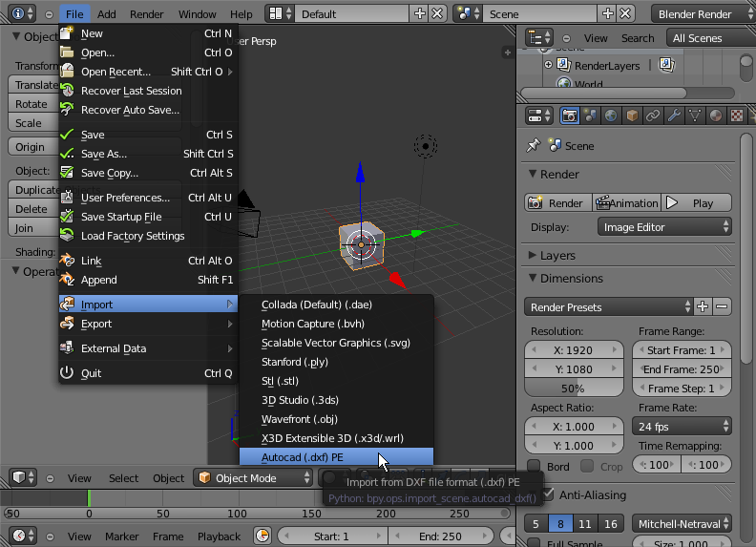Open the Object Data triangle tab
This screenshot has height=547, width=756.
pos(695,116)
